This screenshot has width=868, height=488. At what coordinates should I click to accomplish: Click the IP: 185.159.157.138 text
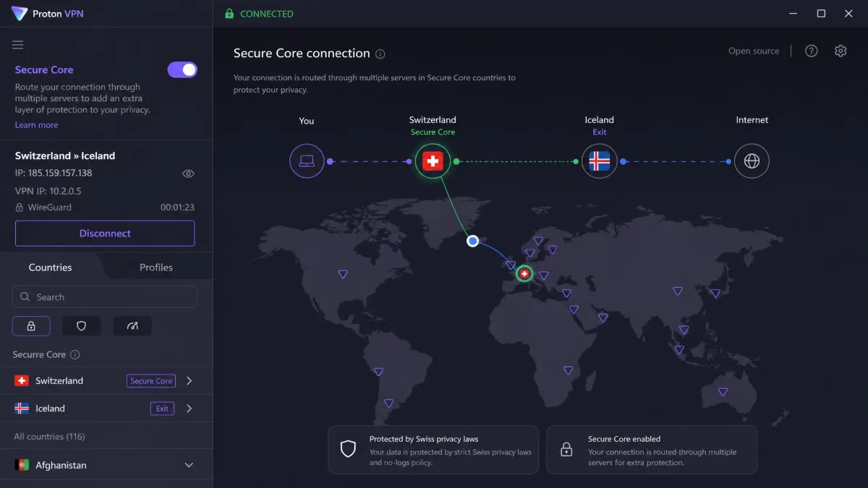pyautogui.click(x=54, y=173)
